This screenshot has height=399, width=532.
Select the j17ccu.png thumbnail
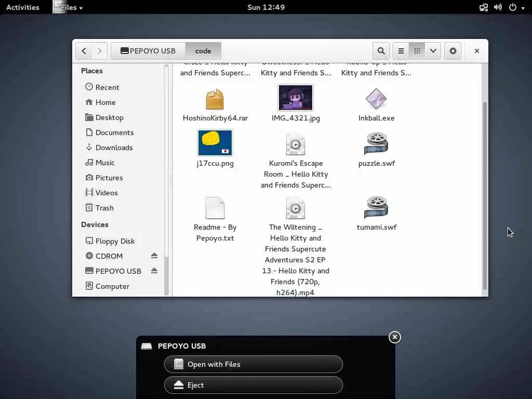[x=215, y=143]
